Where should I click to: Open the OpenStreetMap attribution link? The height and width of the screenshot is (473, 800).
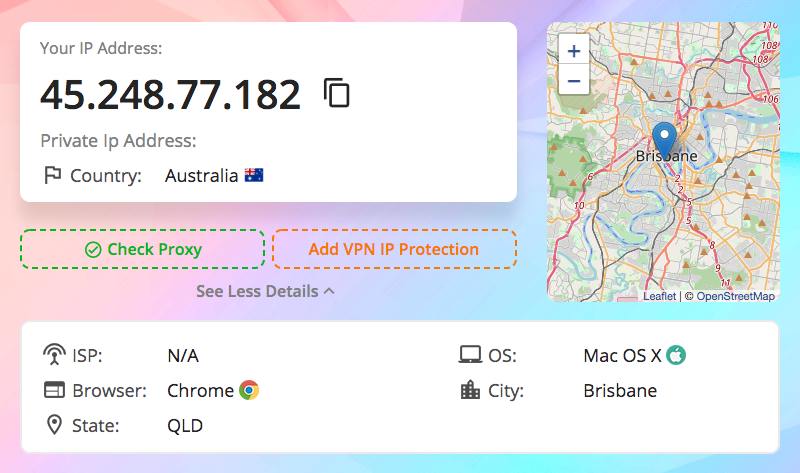735,296
